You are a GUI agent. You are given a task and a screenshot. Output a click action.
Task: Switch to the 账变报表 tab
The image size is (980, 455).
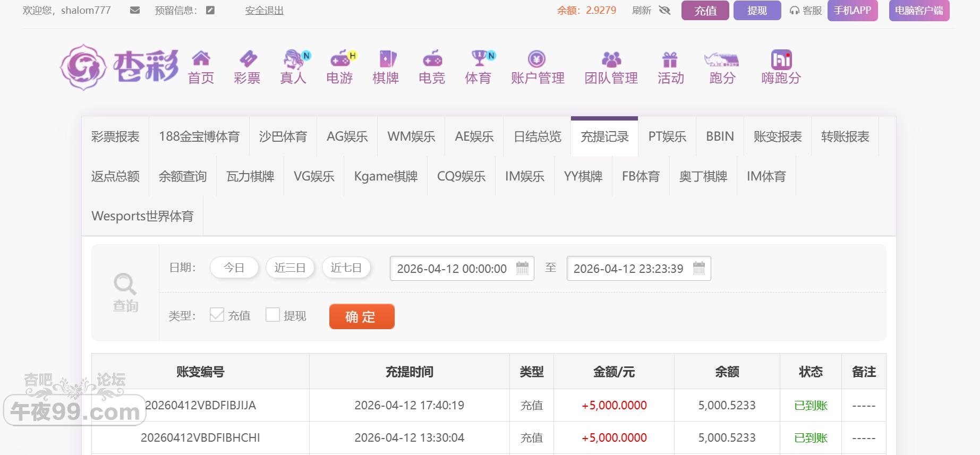[777, 136]
